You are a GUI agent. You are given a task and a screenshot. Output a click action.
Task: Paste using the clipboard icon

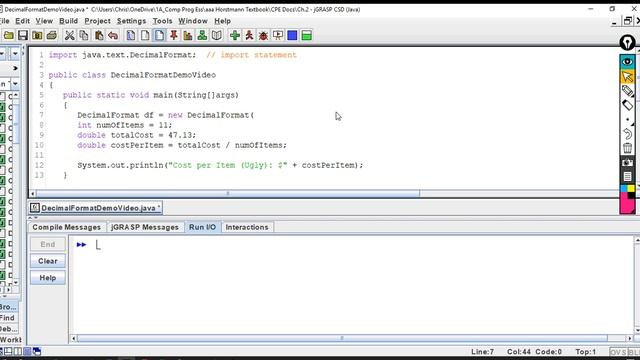click(x=99, y=36)
